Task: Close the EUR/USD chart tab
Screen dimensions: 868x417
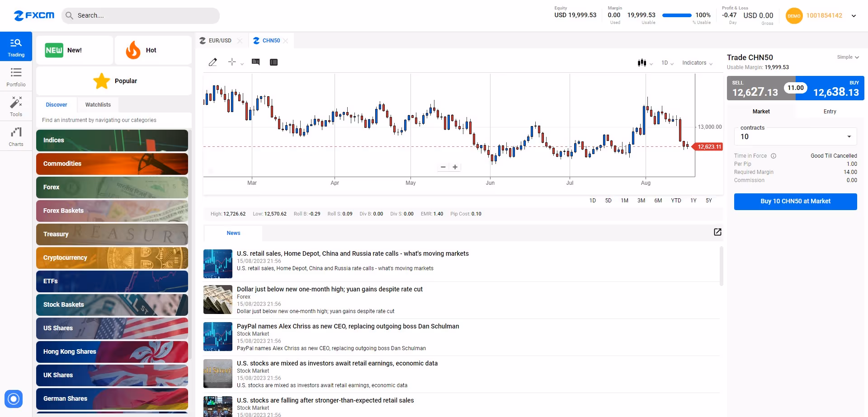Action: click(x=240, y=41)
